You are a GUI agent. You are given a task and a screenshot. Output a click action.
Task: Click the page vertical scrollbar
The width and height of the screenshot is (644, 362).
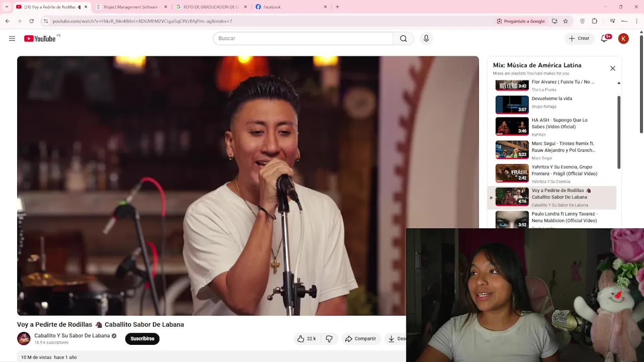641,84
